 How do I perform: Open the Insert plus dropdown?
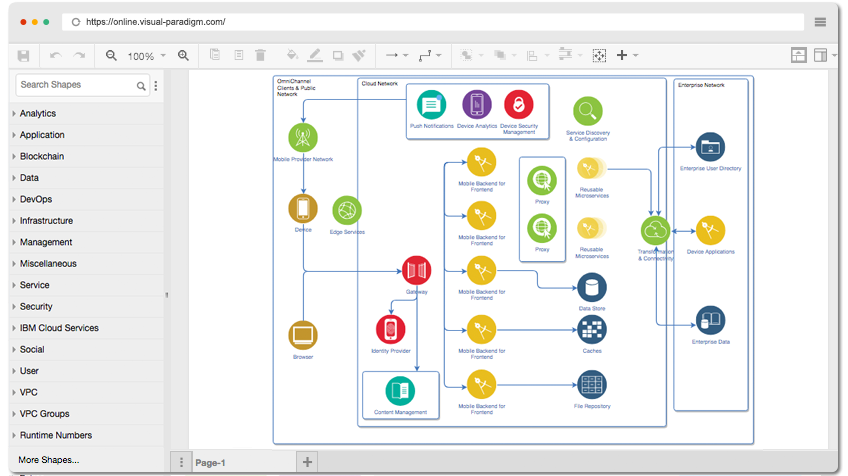point(627,55)
